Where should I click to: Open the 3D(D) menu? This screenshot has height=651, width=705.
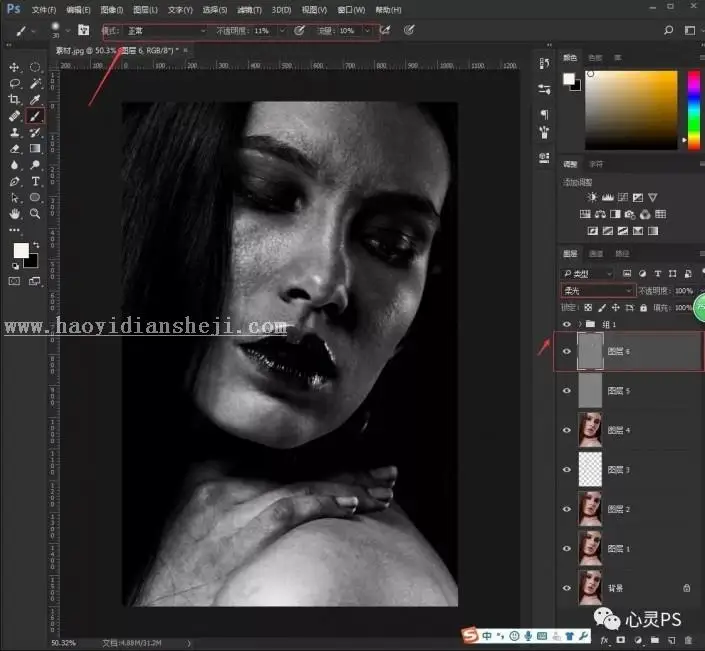click(281, 9)
